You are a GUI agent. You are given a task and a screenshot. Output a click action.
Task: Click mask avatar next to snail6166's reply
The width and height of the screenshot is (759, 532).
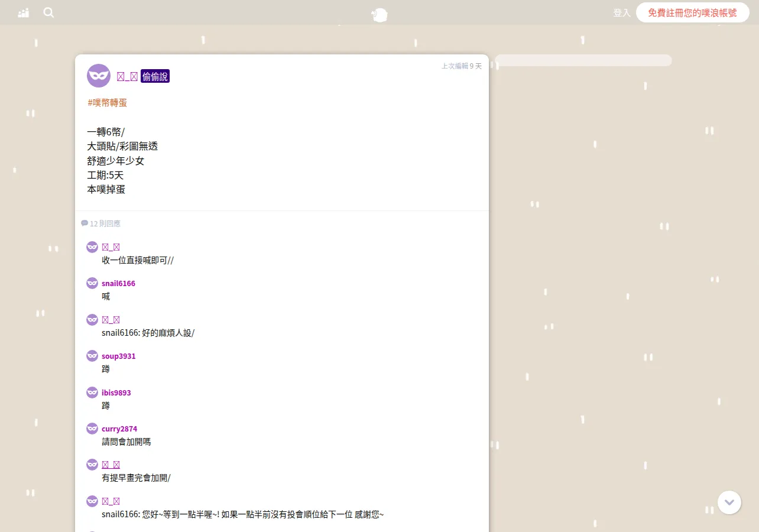pos(92,283)
